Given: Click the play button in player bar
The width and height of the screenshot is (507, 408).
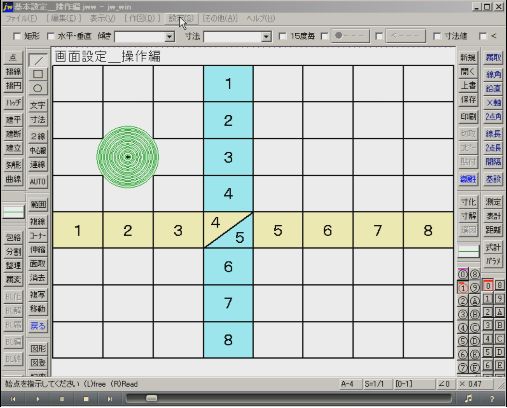Looking at the screenshot, I should coord(37,399).
